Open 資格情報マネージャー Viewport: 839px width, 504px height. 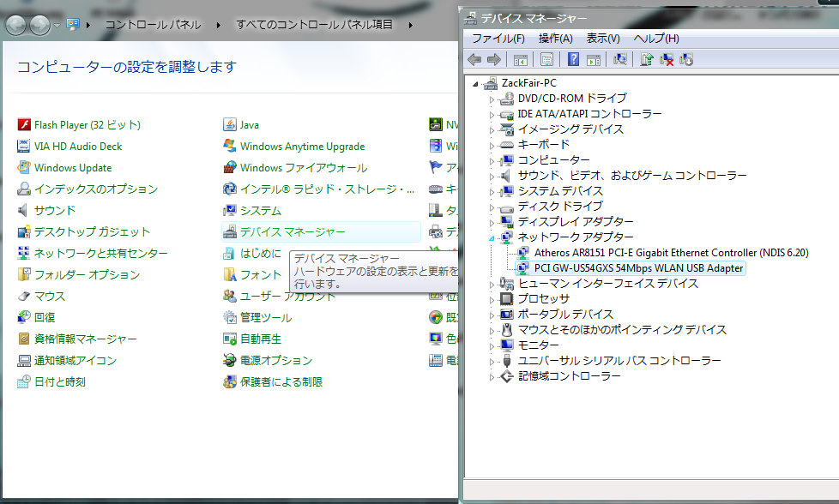[77, 339]
